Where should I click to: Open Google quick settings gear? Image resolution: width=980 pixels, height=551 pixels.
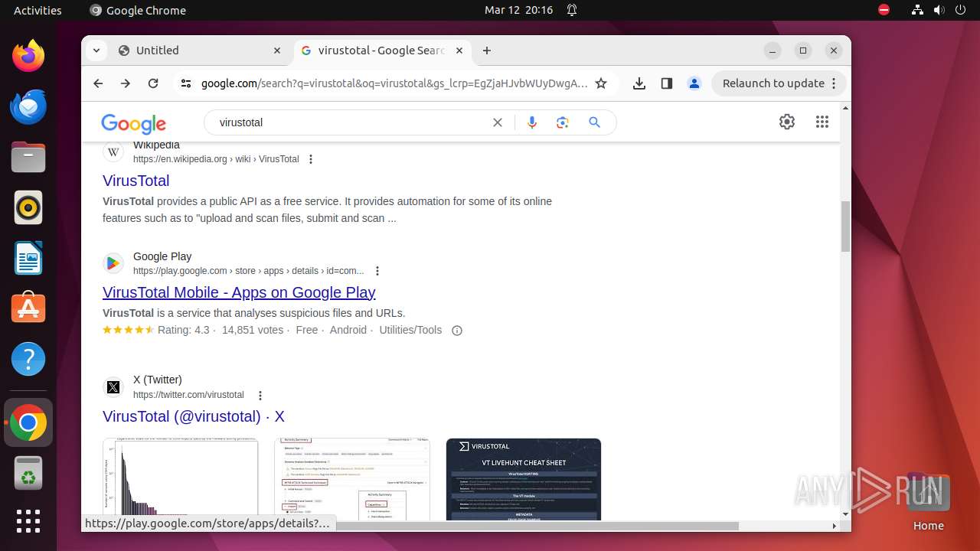pyautogui.click(x=787, y=122)
